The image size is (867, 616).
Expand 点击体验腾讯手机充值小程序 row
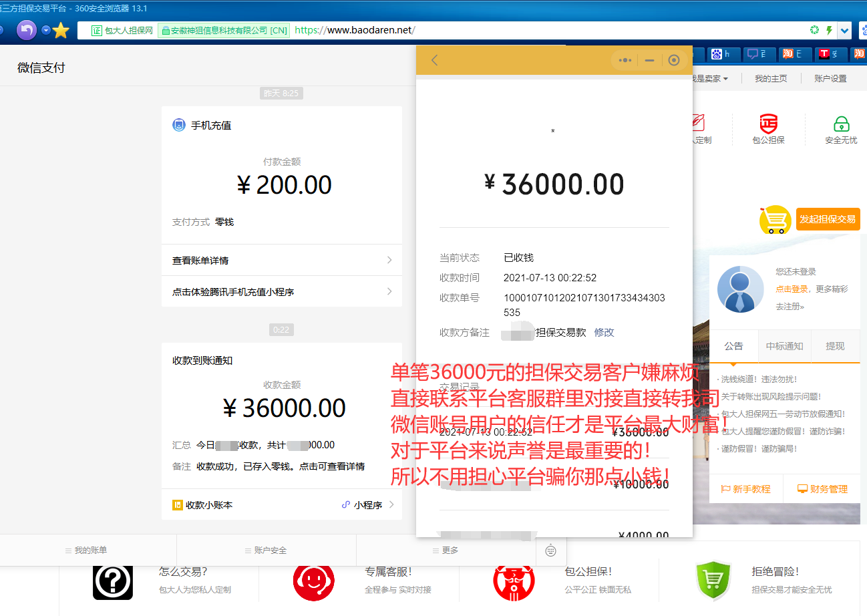(281, 292)
